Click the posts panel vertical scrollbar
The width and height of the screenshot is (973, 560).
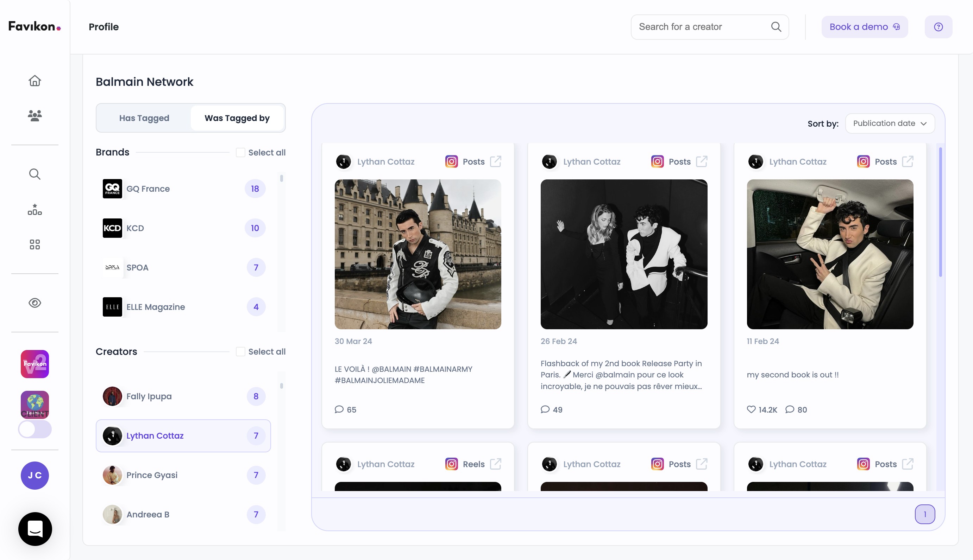coord(940,211)
